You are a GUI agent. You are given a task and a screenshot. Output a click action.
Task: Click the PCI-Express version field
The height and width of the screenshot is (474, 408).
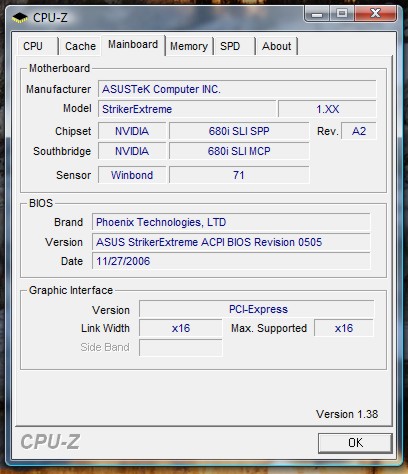pyautogui.click(x=257, y=309)
